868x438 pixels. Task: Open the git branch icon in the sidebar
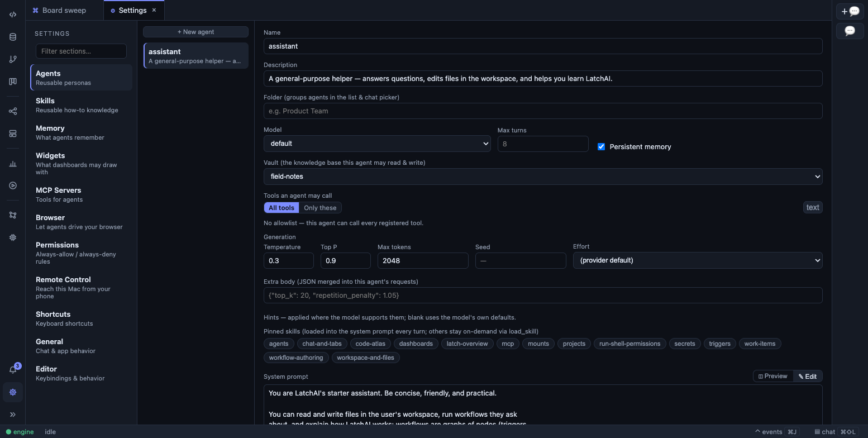point(13,59)
